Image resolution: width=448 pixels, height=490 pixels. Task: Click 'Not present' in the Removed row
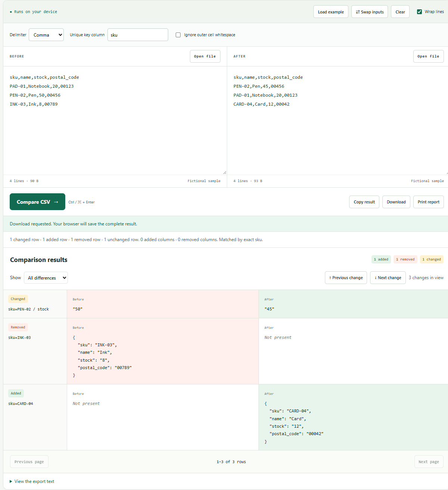[x=278, y=337]
